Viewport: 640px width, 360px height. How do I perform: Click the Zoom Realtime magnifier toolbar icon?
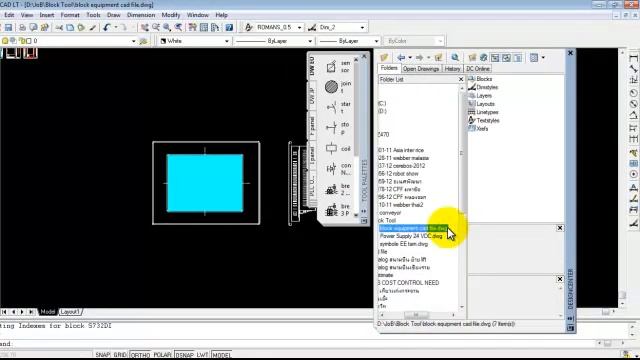[x=156, y=27]
